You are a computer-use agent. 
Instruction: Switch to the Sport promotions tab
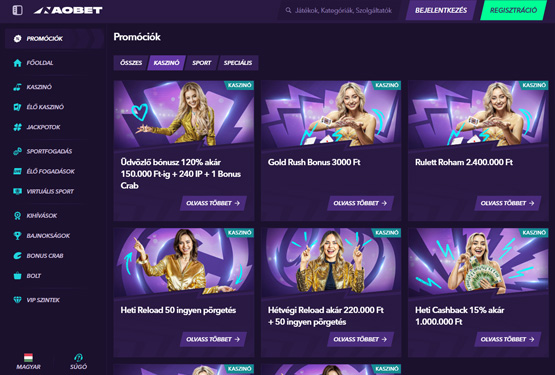201,63
